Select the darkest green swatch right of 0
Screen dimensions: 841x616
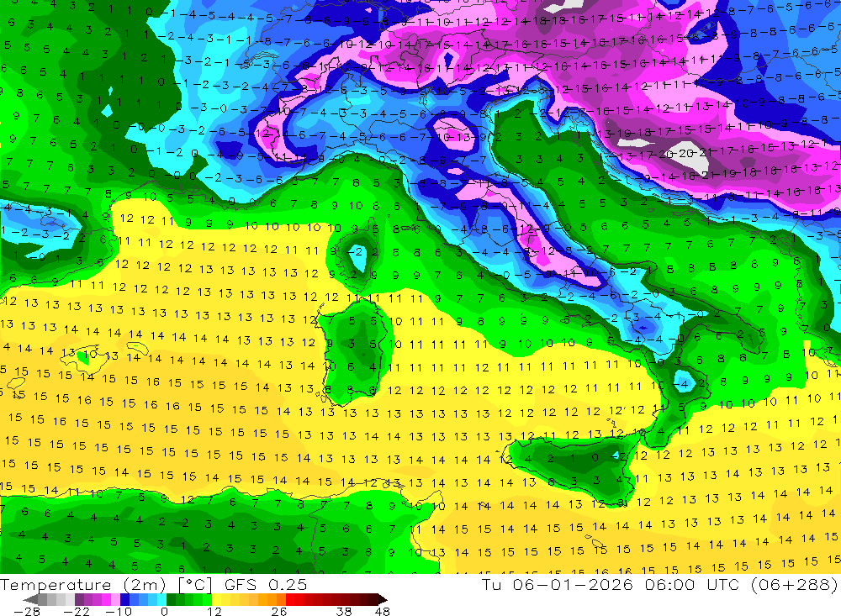coord(171,599)
